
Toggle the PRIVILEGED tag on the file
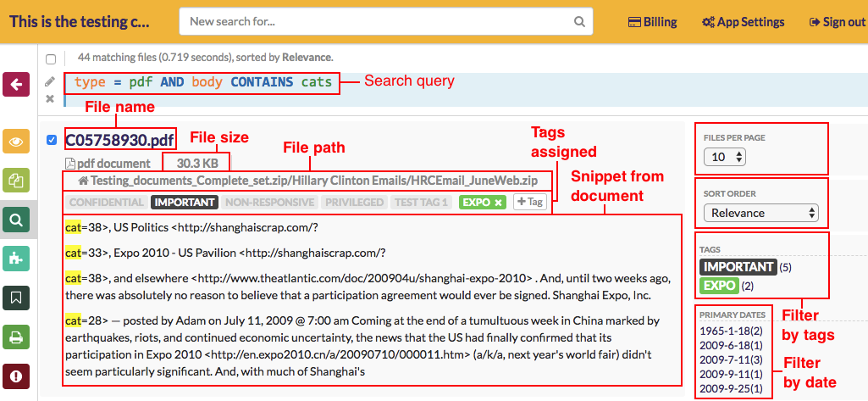355,202
